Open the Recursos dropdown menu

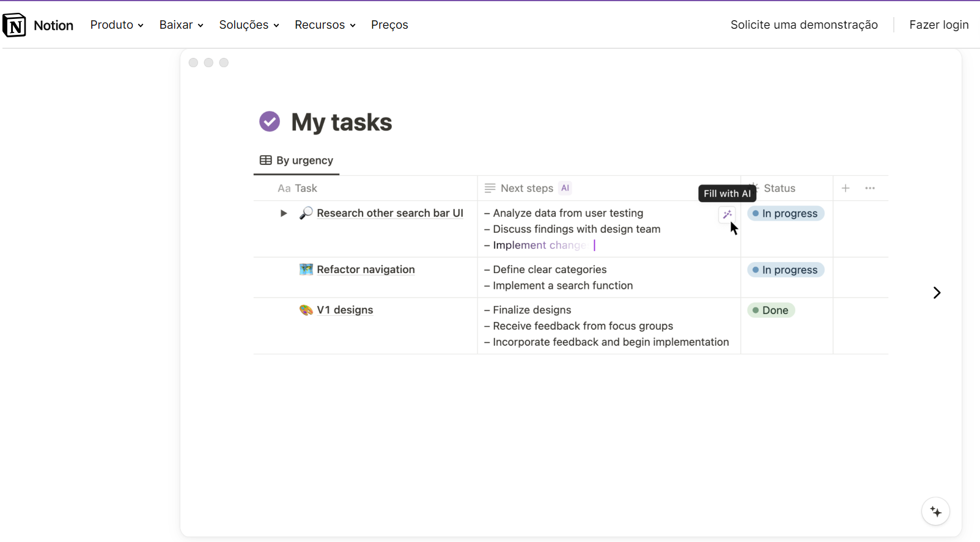tap(325, 25)
